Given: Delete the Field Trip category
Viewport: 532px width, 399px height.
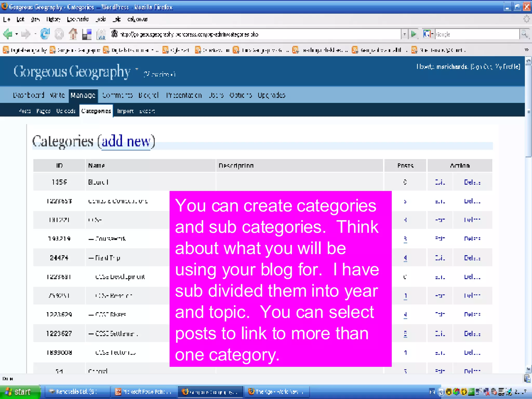Looking at the screenshot, I should coord(472,258).
